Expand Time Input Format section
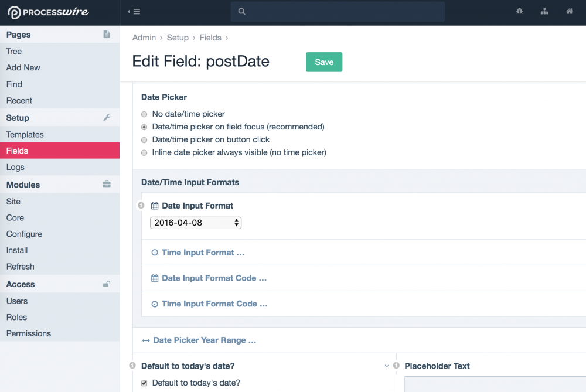The height and width of the screenshot is (392, 586). 203,253
